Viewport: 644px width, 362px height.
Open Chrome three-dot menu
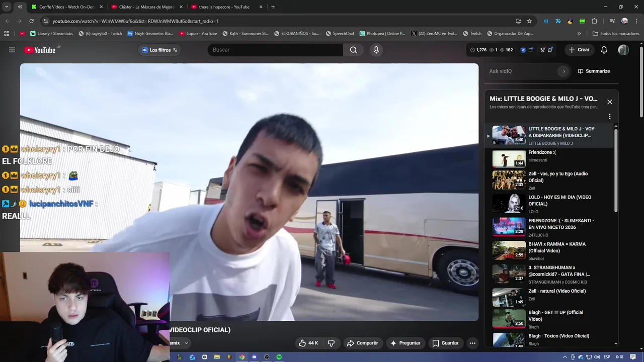coord(636,21)
